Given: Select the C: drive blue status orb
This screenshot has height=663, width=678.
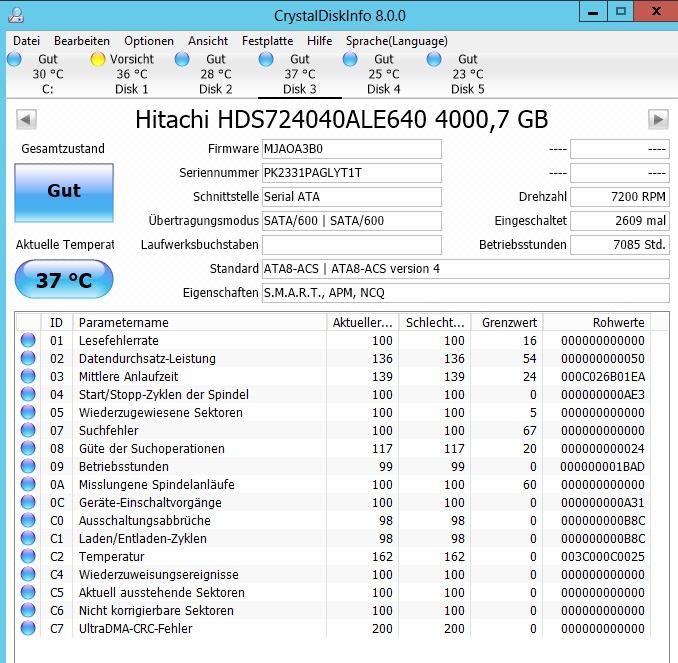Looking at the screenshot, I should coord(14,59).
